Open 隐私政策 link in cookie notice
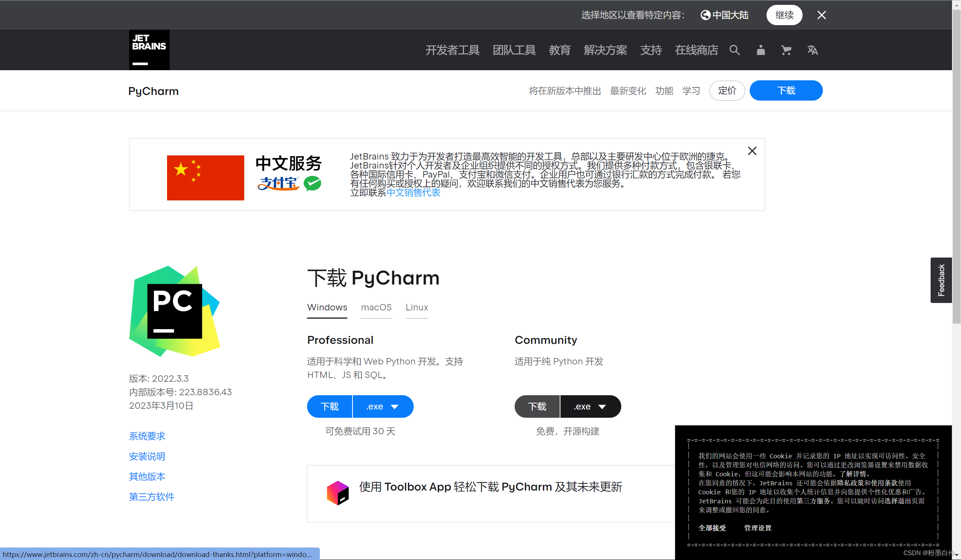 pyautogui.click(x=850, y=483)
